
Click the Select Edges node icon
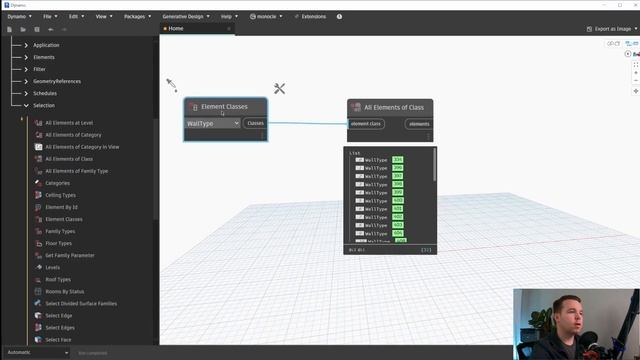(x=38, y=327)
